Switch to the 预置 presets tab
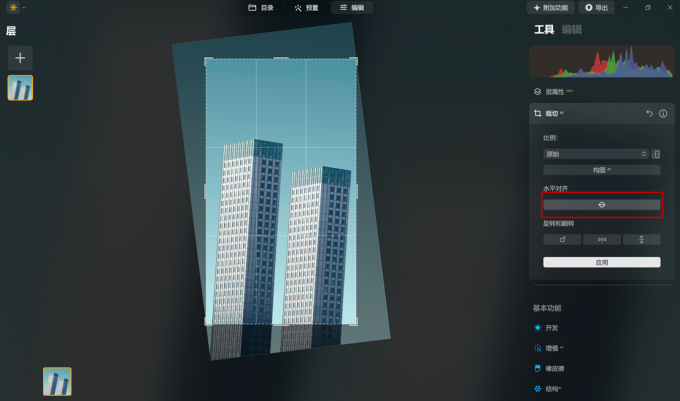 pyautogui.click(x=306, y=8)
